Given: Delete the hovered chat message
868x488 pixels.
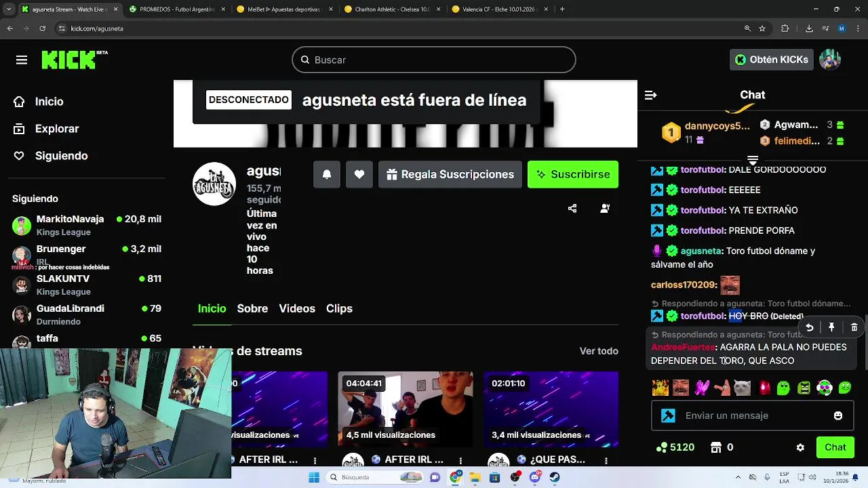Looking at the screenshot, I should 854,327.
